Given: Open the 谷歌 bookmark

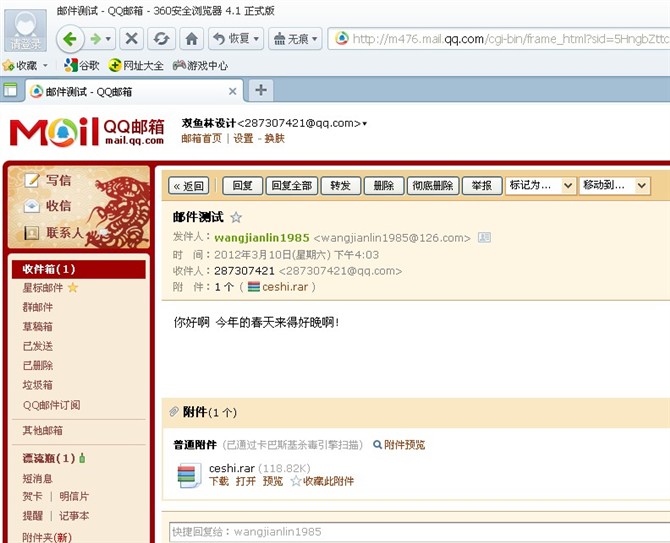Looking at the screenshot, I should [81, 65].
